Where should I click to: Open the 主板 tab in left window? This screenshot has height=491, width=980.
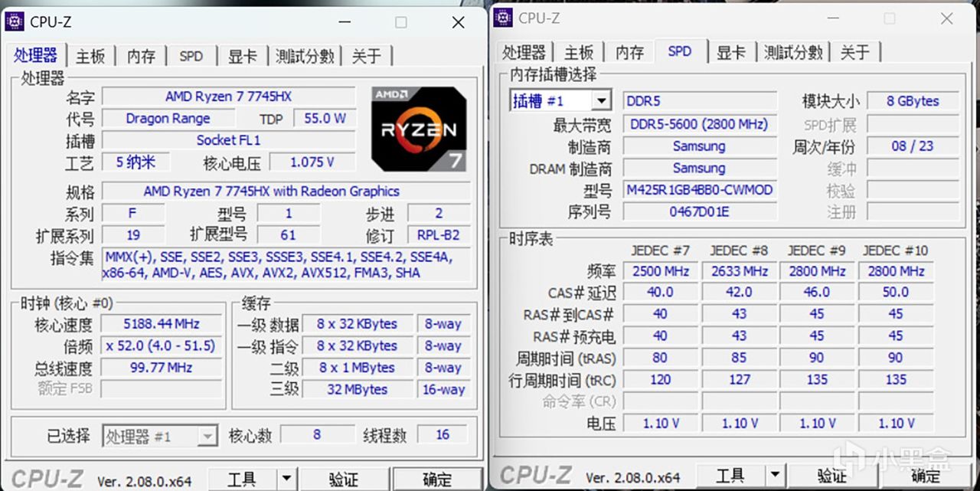[x=90, y=56]
